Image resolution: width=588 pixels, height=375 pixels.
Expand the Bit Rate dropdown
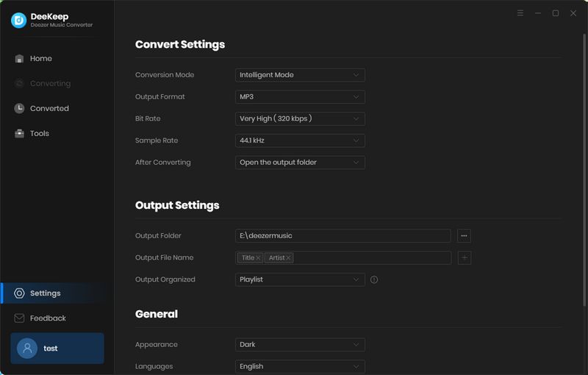[300, 118]
